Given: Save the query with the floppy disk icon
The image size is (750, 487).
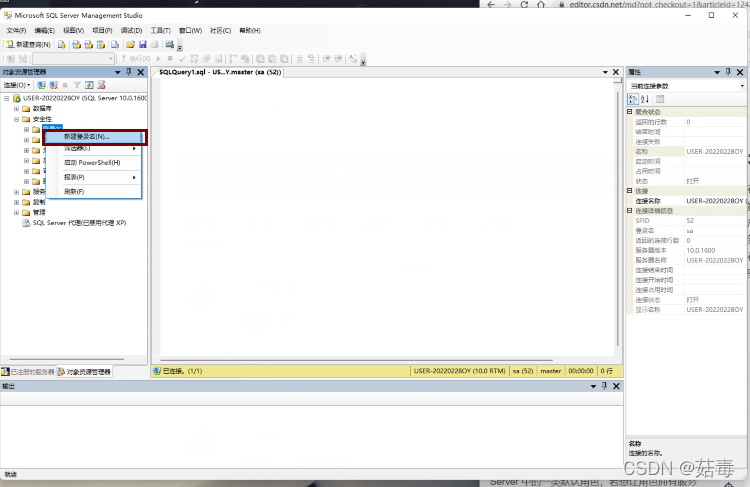Looking at the screenshot, I should [x=143, y=44].
